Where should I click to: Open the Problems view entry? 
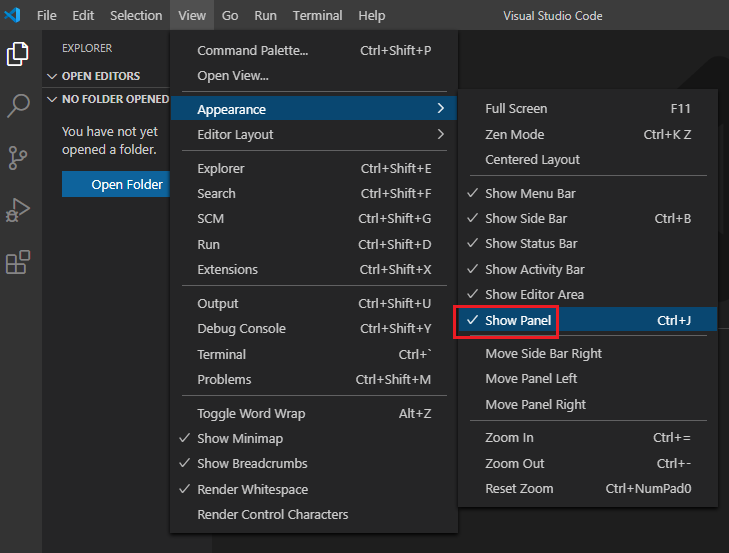(314, 380)
